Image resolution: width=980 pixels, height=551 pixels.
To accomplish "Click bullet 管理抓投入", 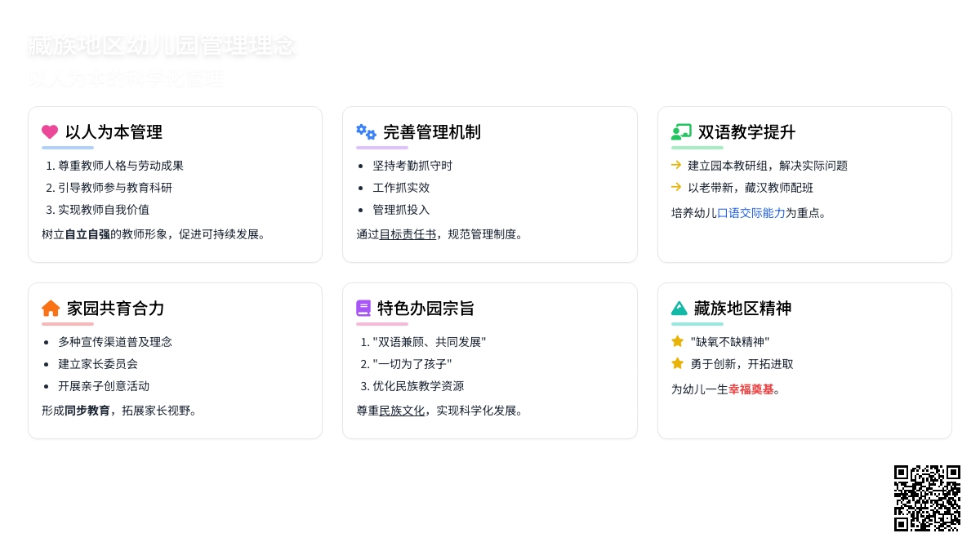I will tap(401, 210).
